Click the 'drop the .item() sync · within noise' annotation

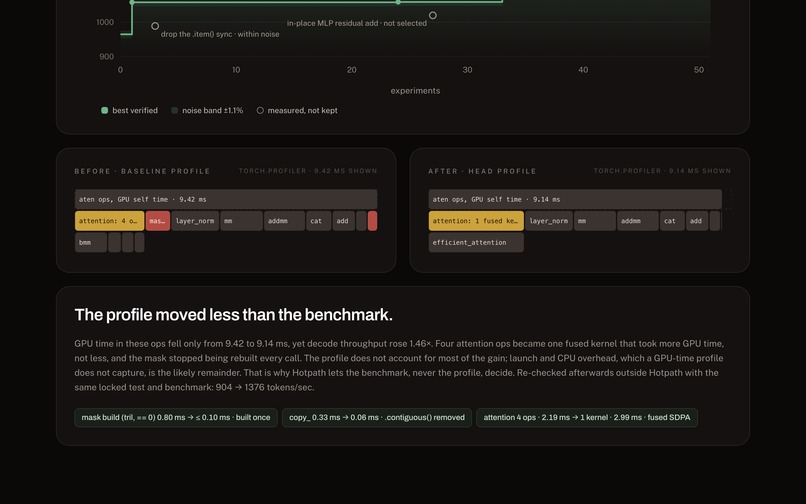pos(220,34)
